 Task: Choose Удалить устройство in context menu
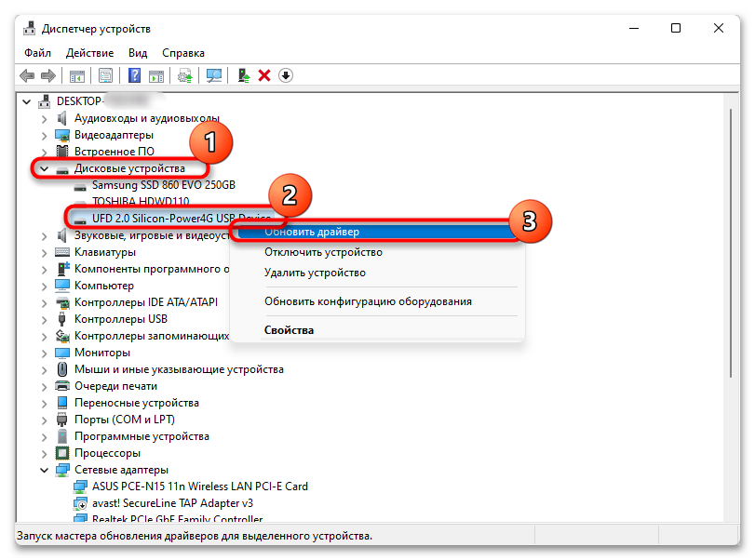click(315, 273)
